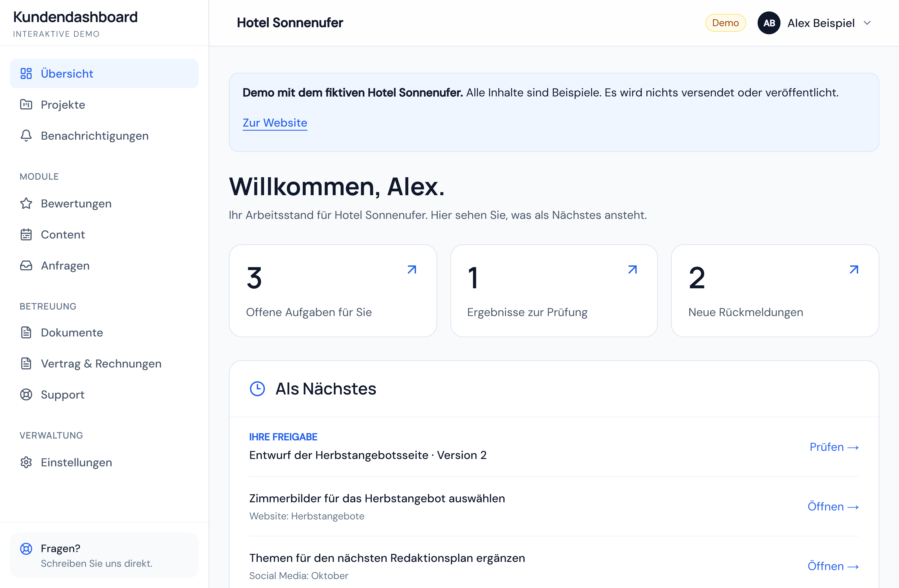Open Vertrag & Rechnungen

(x=104, y=363)
